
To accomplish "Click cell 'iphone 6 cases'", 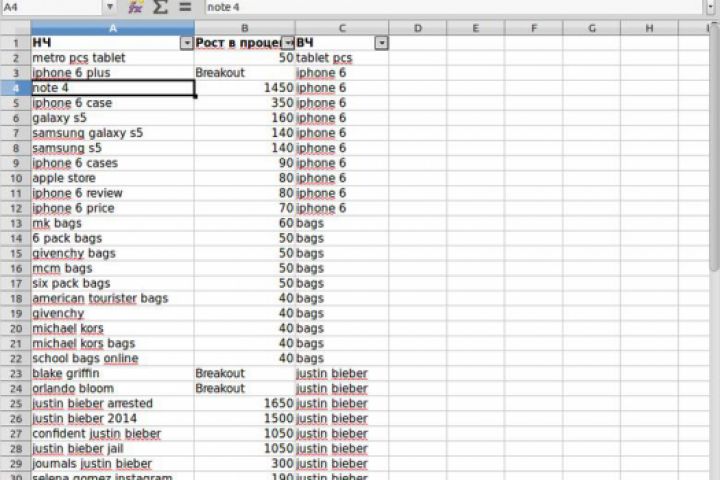I will [x=112, y=163].
